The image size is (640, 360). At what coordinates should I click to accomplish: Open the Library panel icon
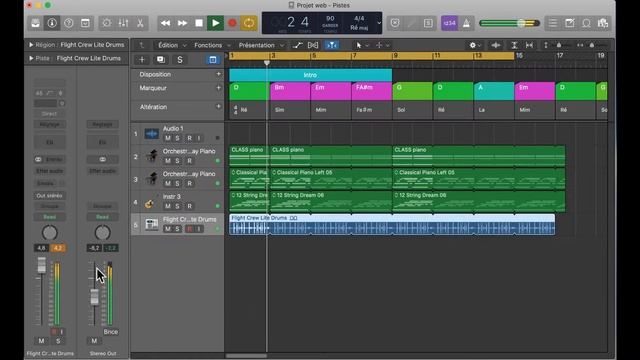[36, 23]
